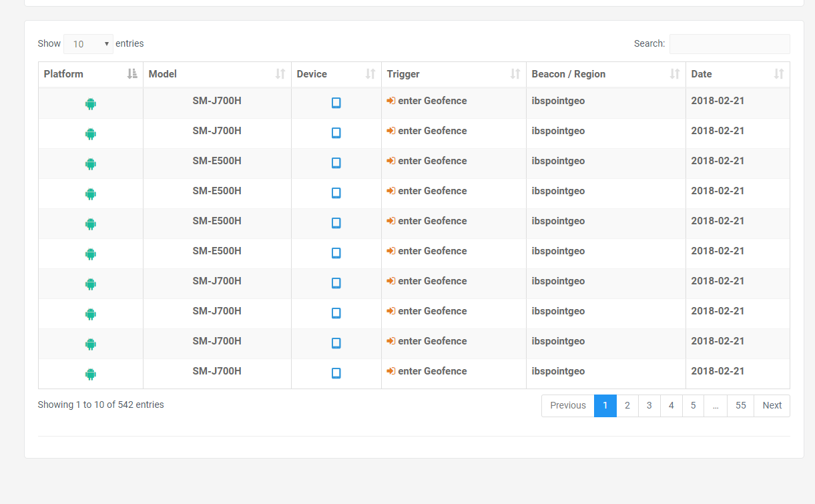Viewport: 815px width, 504px height.
Task: Click Android icon in the last table row
Action: coord(91,374)
